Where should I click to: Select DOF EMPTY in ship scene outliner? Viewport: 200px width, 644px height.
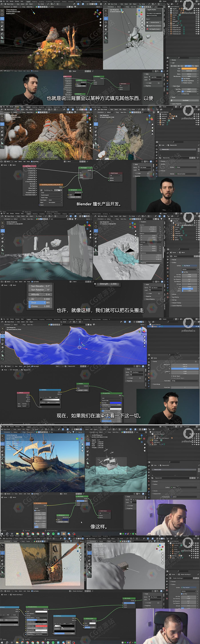tap(157, 442)
